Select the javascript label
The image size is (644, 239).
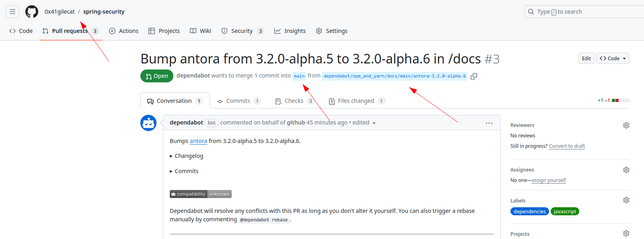click(x=565, y=212)
